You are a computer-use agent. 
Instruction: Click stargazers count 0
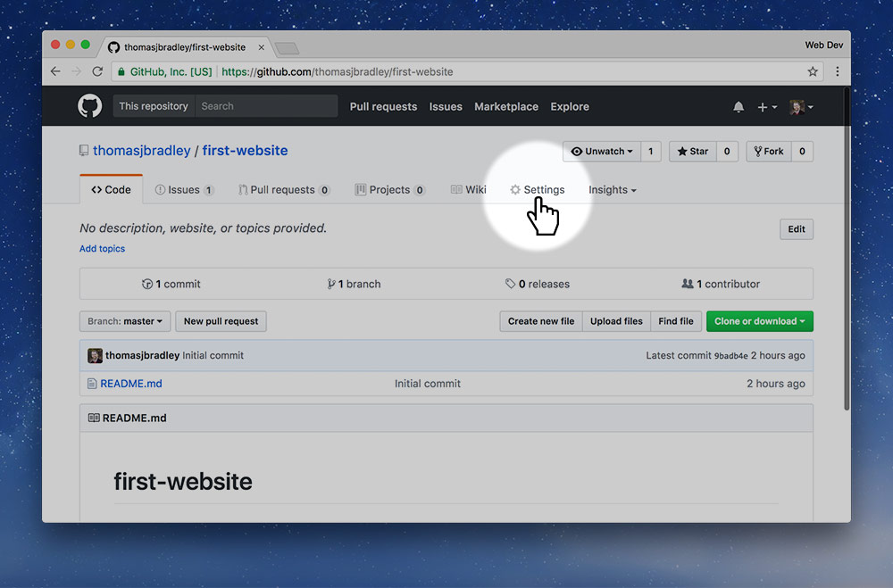pos(727,152)
